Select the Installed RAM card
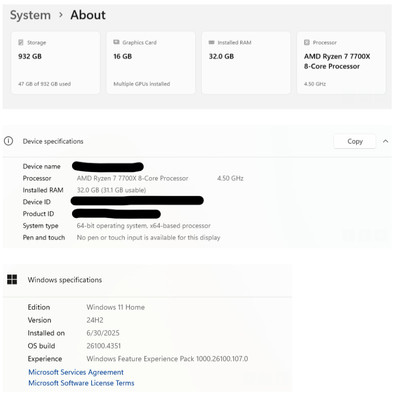The width and height of the screenshot is (400, 395). point(246,63)
